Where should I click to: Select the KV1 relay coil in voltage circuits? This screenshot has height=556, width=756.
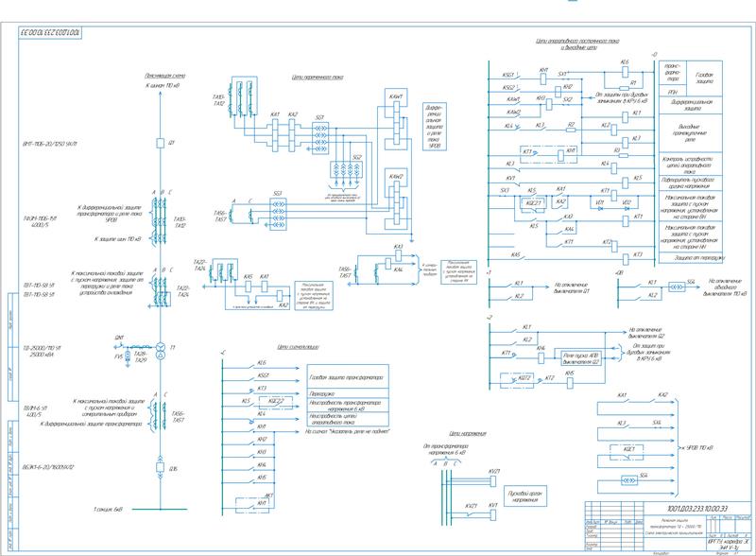[x=492, y=515]
